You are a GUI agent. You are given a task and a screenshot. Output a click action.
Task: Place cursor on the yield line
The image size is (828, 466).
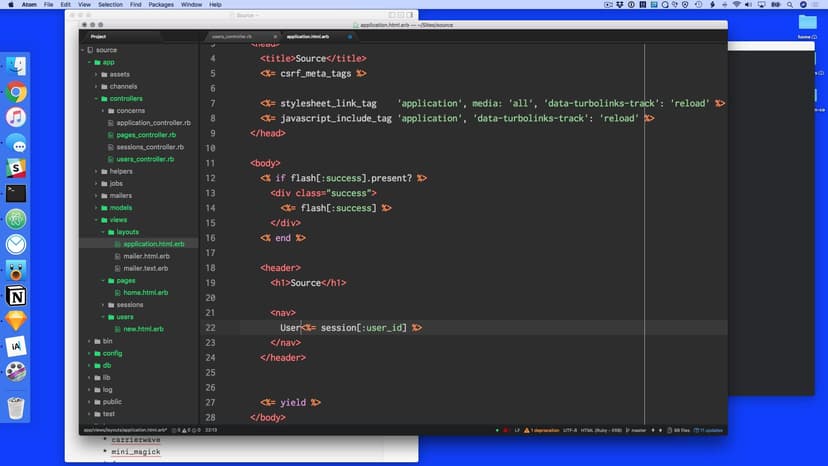(x=300, y=402)
